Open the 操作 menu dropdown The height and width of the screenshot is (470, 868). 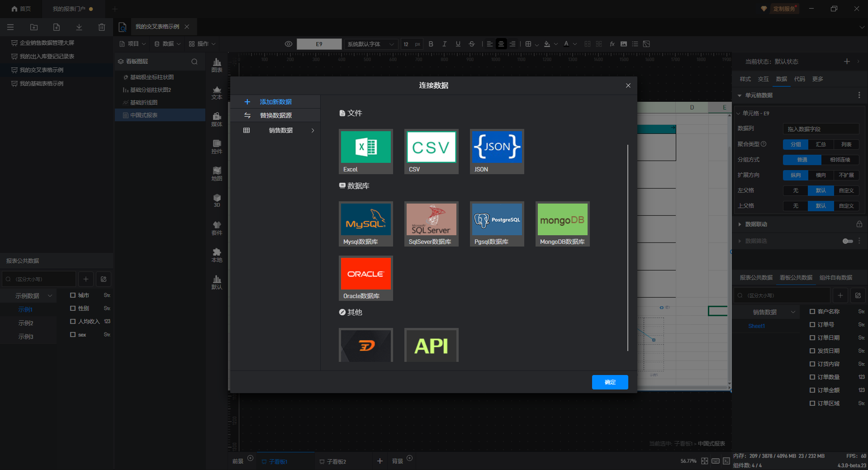(202, 44)
